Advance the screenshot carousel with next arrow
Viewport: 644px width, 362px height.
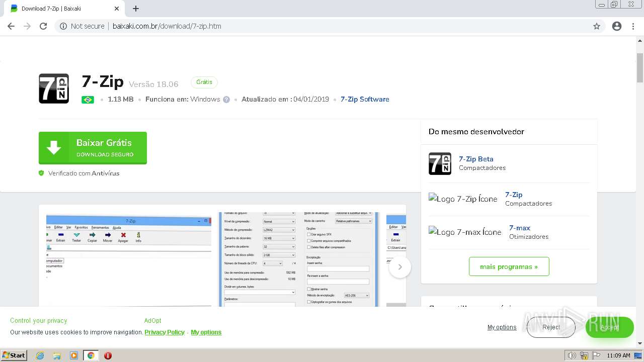click(400, 267)
